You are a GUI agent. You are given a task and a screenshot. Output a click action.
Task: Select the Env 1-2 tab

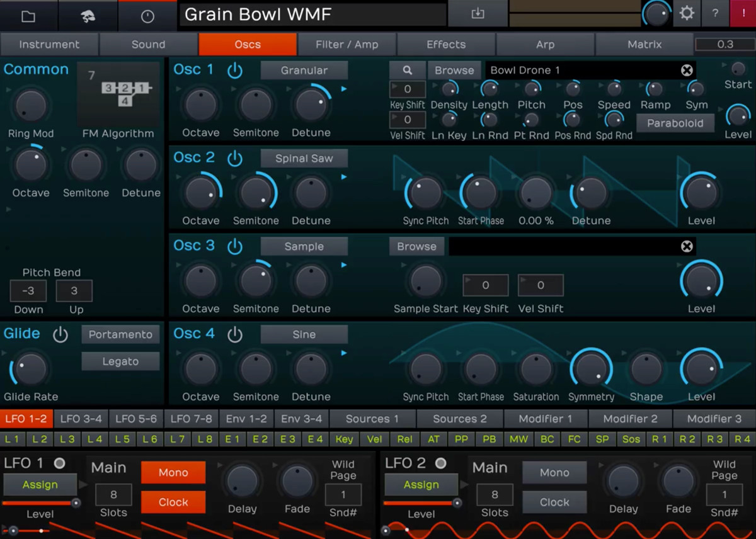coord(246,419)
